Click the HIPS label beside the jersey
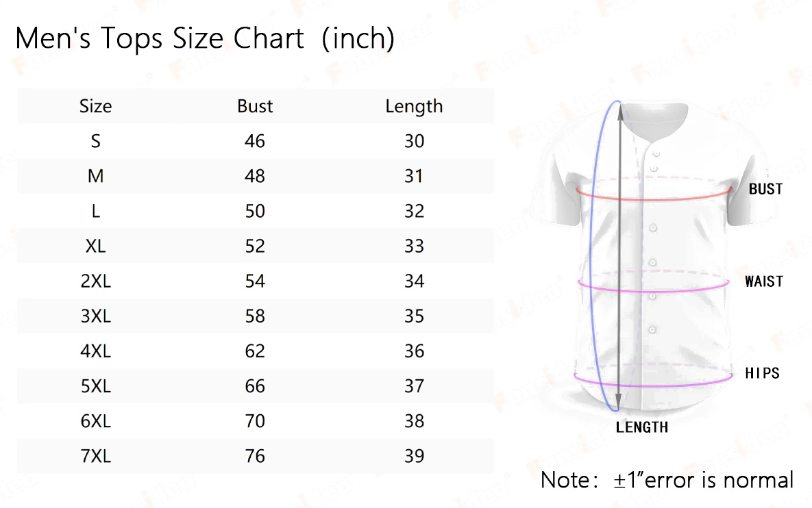The image size is (812, 508). pyautogui.click(x=762, y=373)
